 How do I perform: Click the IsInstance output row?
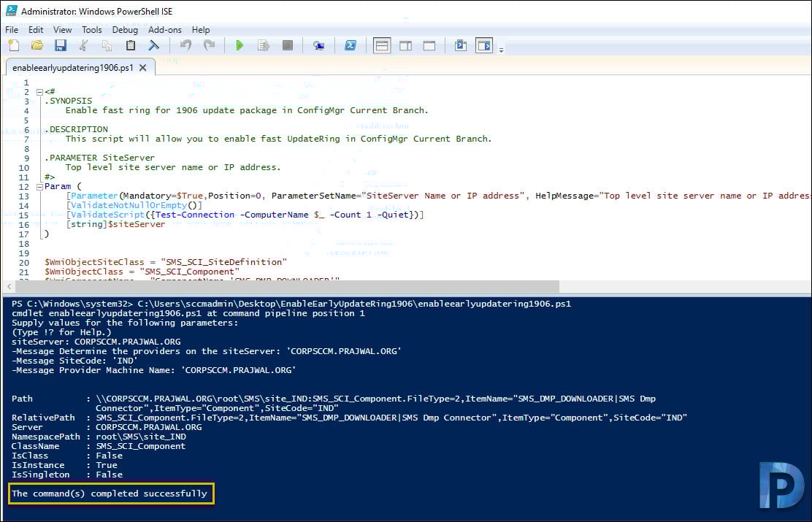tap(65, 466)
